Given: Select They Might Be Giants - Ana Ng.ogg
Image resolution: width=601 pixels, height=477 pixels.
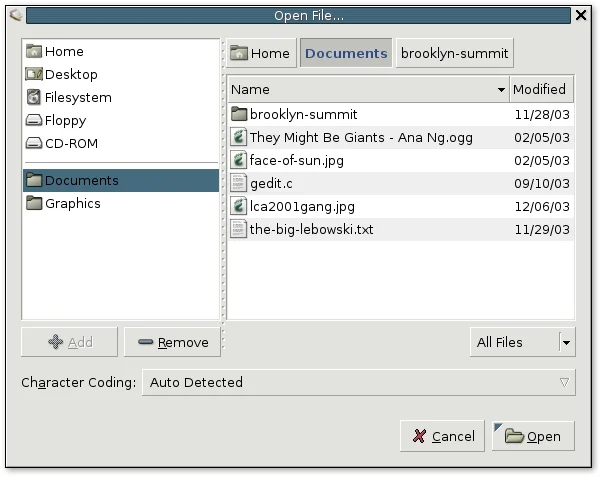Looking at the screenshot, I should tap(361, 138).
